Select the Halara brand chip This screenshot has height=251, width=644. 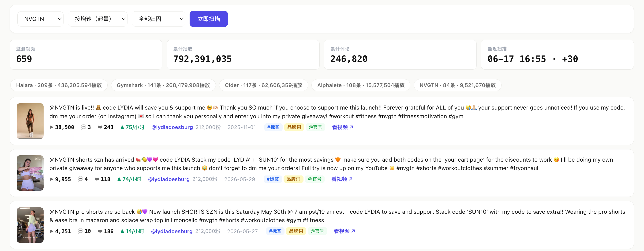59,85
